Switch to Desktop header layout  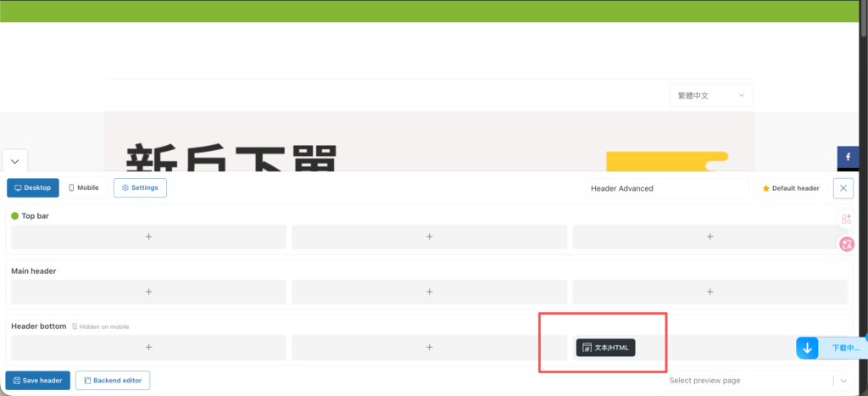(33, 187)
